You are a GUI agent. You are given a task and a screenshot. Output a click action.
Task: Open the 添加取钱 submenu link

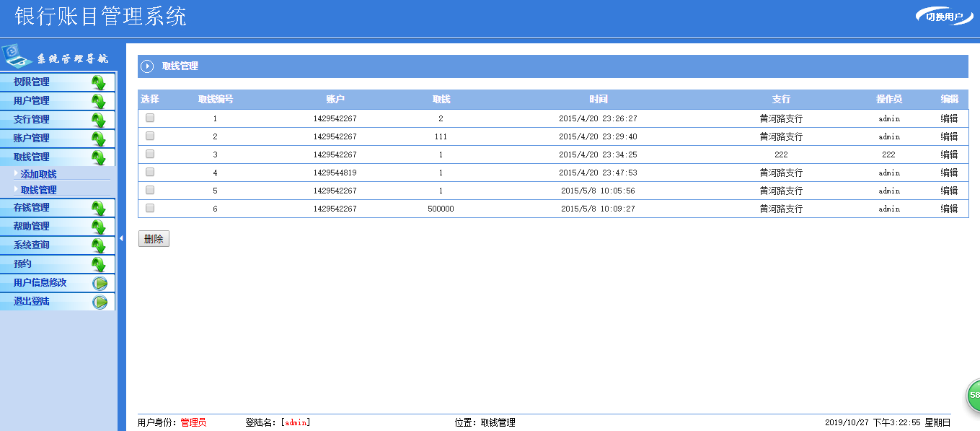click(x=38, y=174)
